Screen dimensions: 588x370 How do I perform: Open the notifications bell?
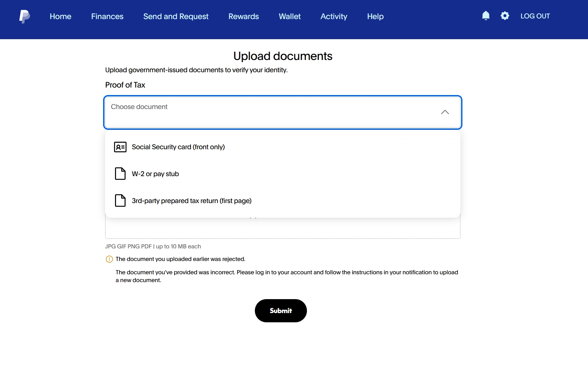(486, 16)
